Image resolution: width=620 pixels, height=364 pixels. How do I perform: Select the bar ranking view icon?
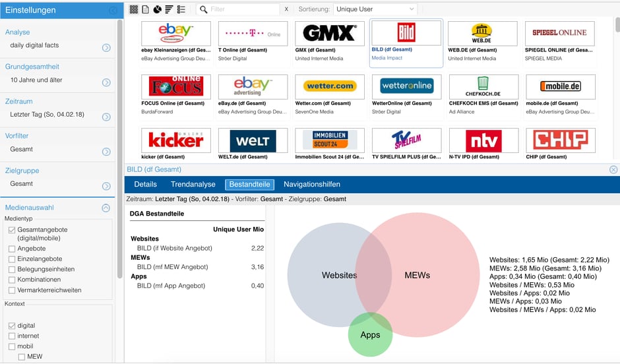point(170,9)
